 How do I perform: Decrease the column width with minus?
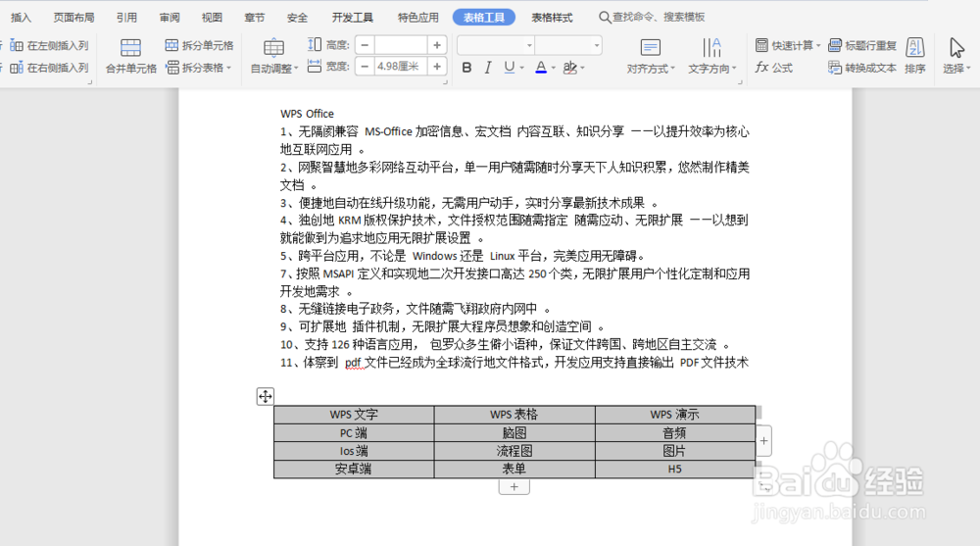point(365,67)
